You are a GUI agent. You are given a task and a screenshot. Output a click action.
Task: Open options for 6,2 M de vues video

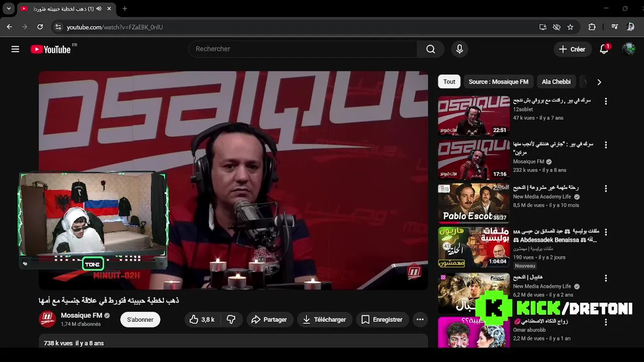coord(606,278)
